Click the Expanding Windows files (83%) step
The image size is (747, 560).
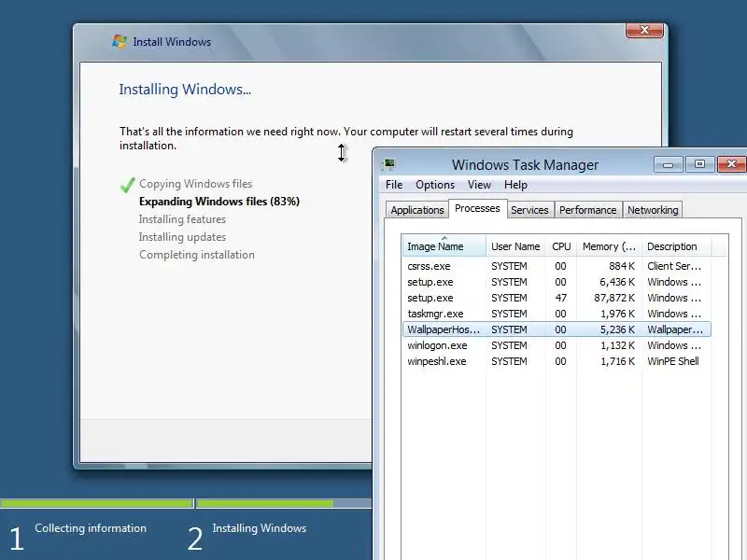[x=219, y=202]
